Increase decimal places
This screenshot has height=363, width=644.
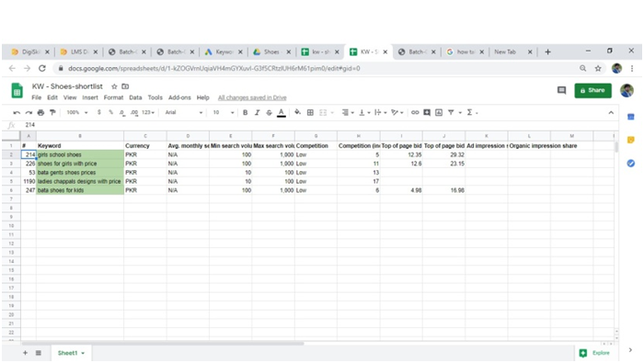[x=134, y=112]
